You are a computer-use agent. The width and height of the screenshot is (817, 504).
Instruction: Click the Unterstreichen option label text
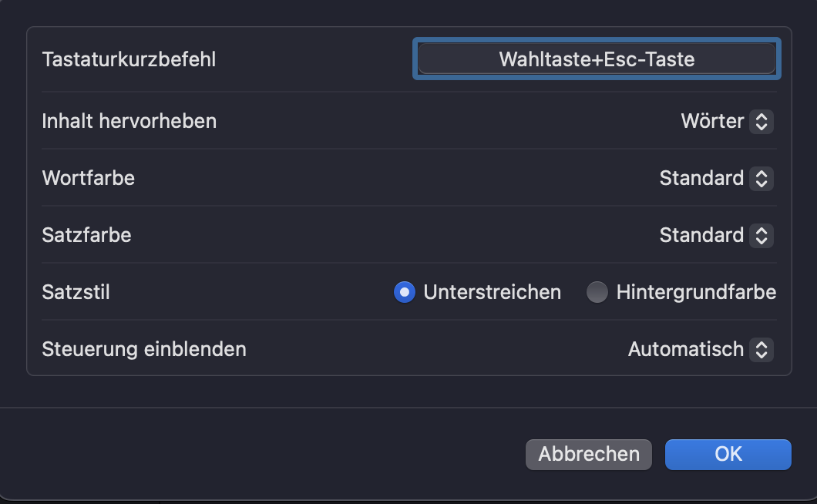[x=493, y=292]
